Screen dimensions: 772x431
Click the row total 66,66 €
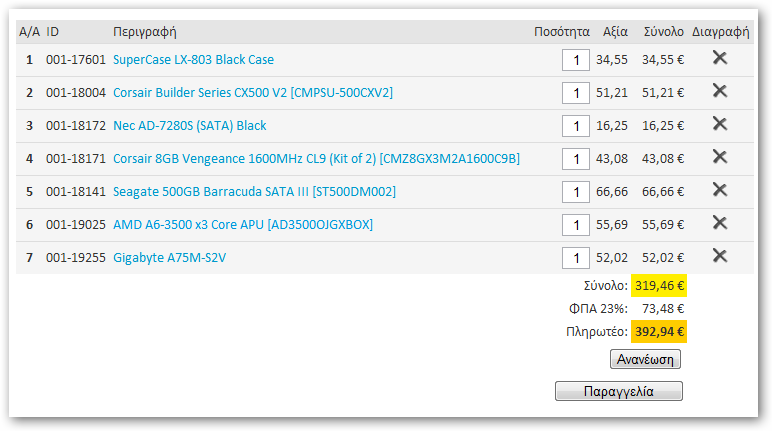(x=663, y=192)
